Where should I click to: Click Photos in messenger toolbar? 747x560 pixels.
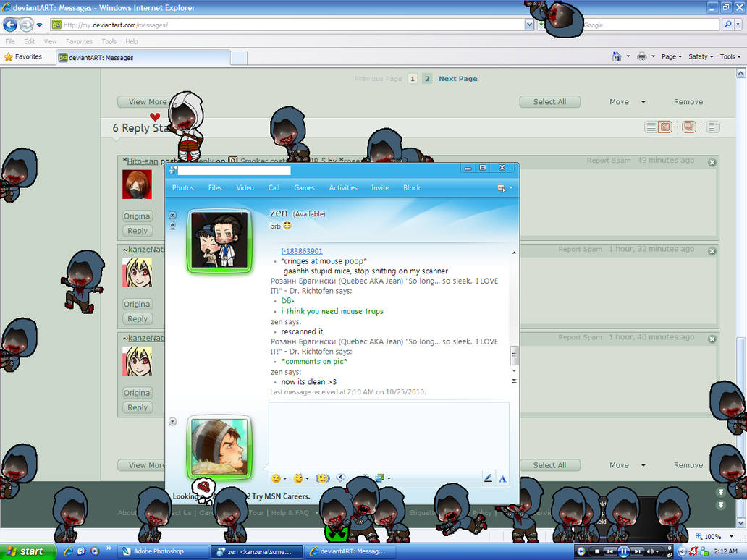(183, 187)
